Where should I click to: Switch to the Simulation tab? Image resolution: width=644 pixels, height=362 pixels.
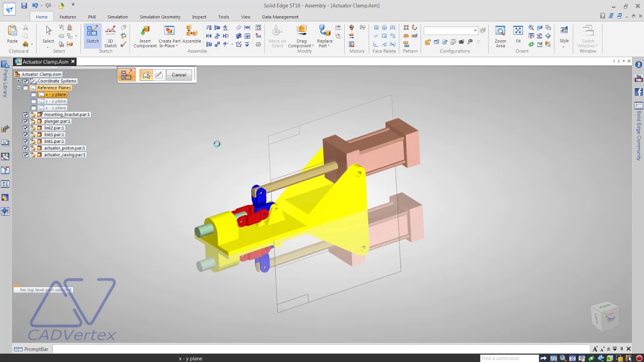[117, 17]
